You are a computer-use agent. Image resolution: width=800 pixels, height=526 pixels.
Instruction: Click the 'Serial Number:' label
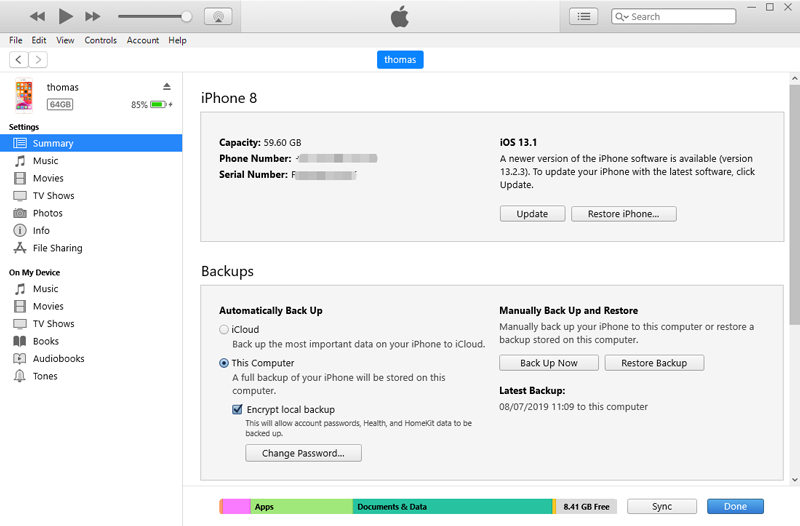[x=254, y=174]
